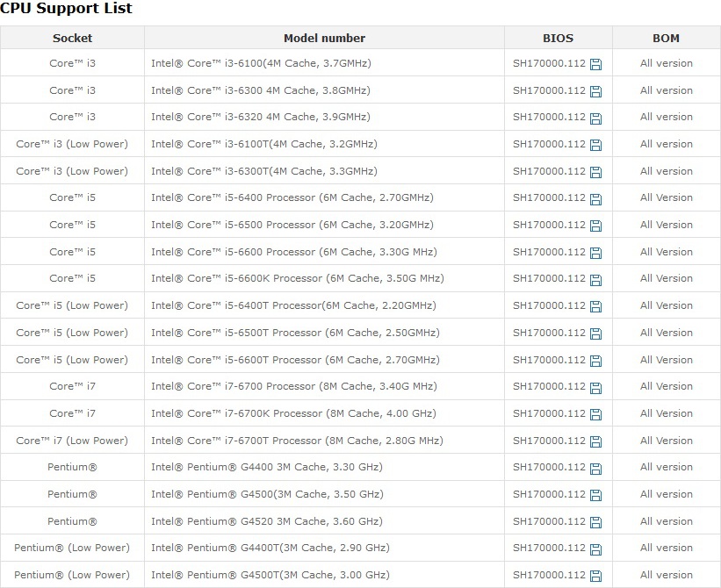
Task: Click the disk icon in the i5-6600K row
Action: pyautogui.click(x=595, y=280)
